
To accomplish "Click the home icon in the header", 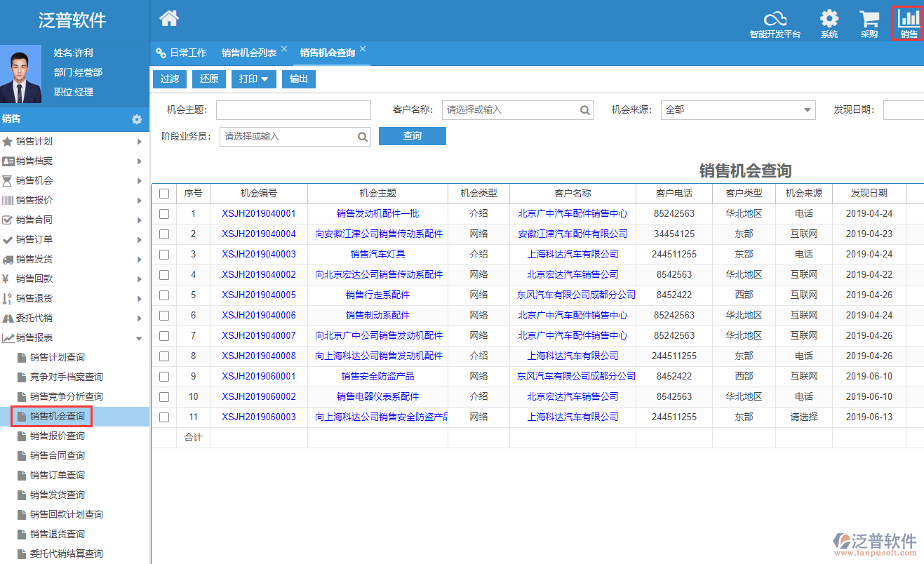I will (169, 19).
